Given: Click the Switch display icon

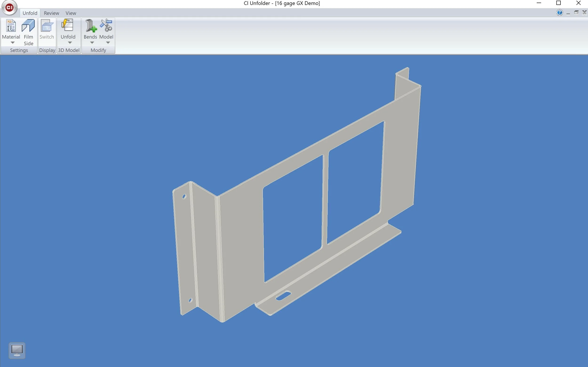Looking at the screenshot, I should 47,26.
